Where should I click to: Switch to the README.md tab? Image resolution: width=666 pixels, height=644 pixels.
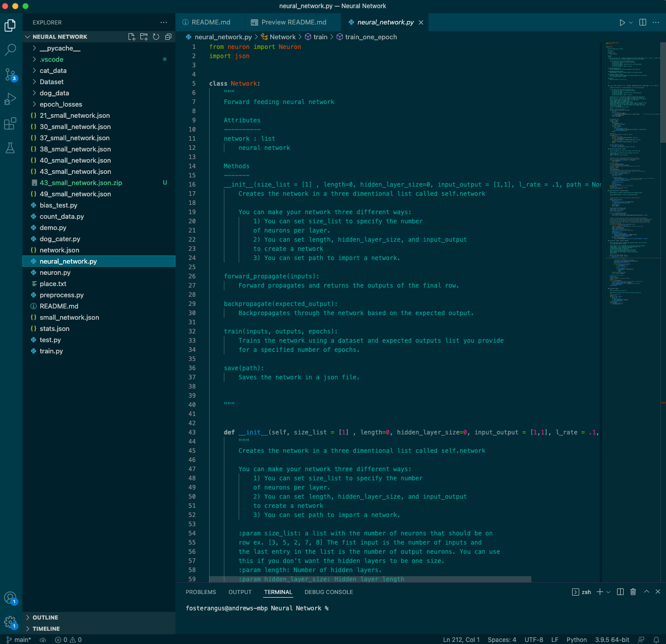pyautogui.click(x=211, y=22)
